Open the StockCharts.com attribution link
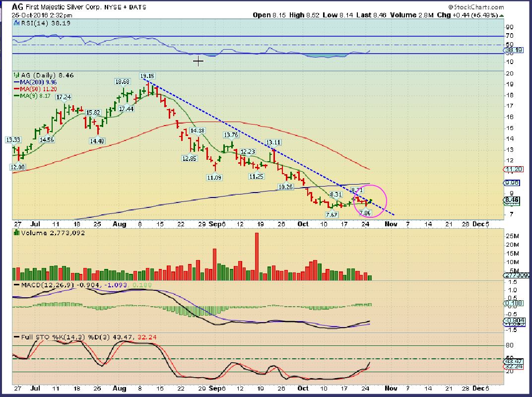This screenshot has width=532, height=397. pos(476,7)
